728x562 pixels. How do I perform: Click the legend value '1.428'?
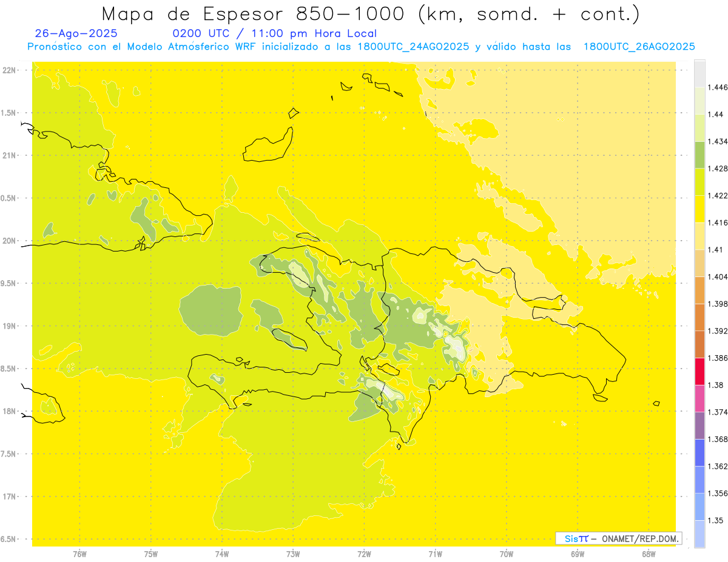tap(719, 169)
